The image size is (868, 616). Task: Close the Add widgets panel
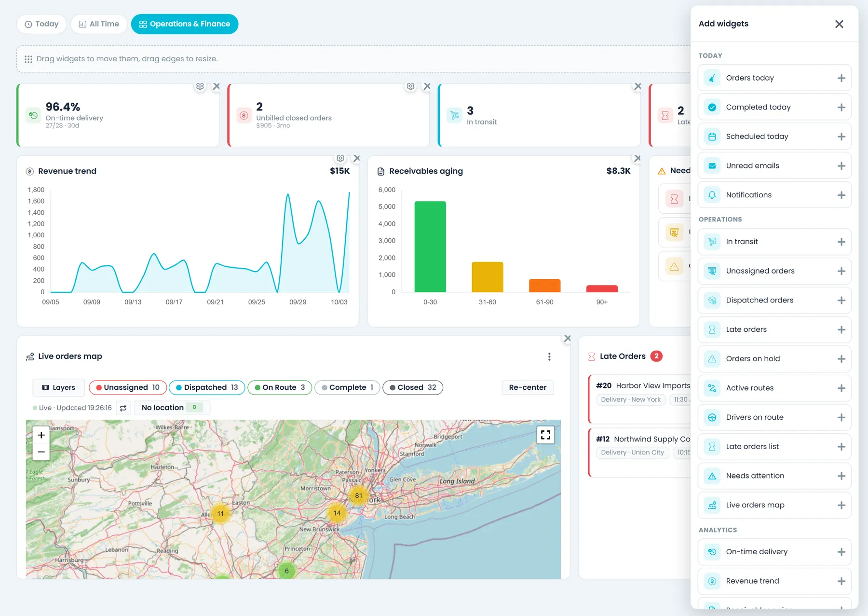pos(839,24)
